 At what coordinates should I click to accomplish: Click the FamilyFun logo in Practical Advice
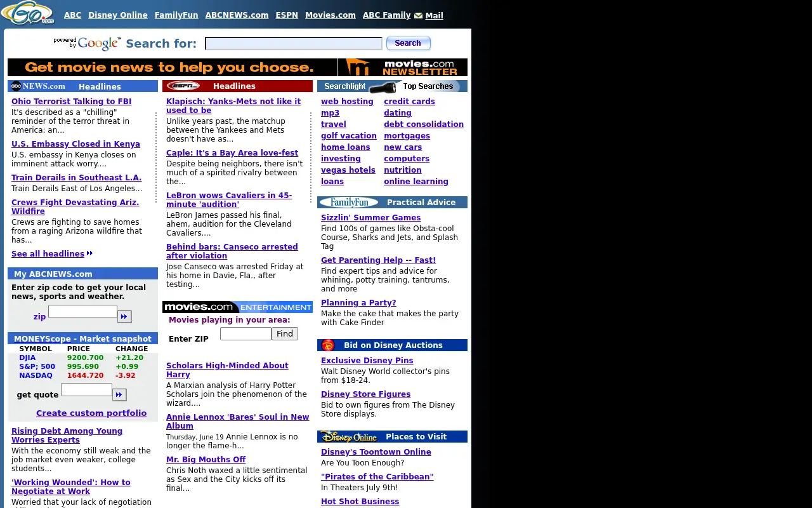pos(349,203)
